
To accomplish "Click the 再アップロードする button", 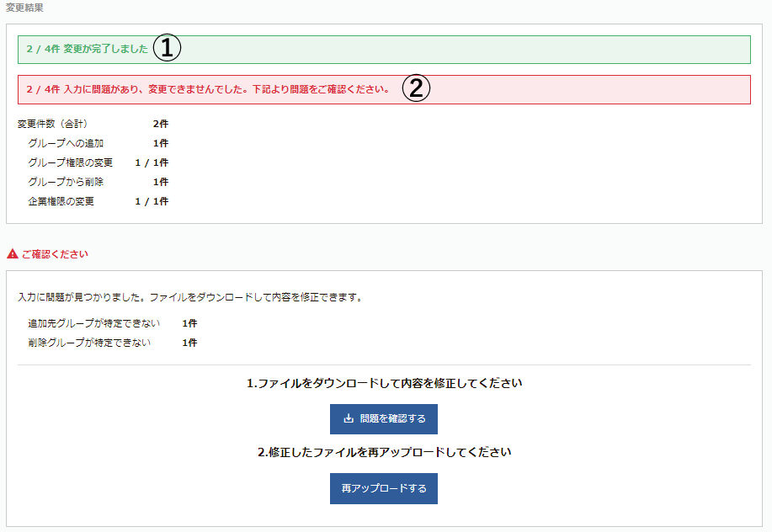I will tap(384, 488).
